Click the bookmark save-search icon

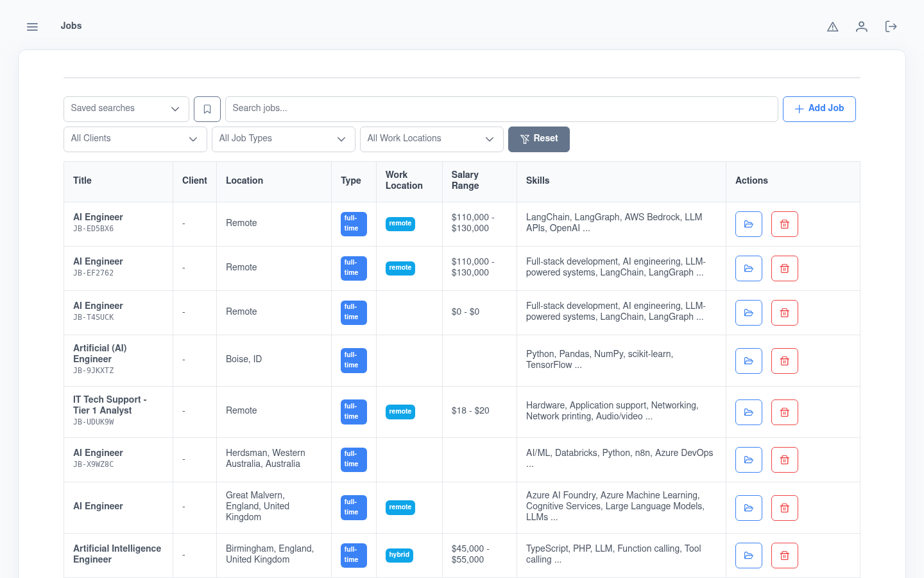207,109
